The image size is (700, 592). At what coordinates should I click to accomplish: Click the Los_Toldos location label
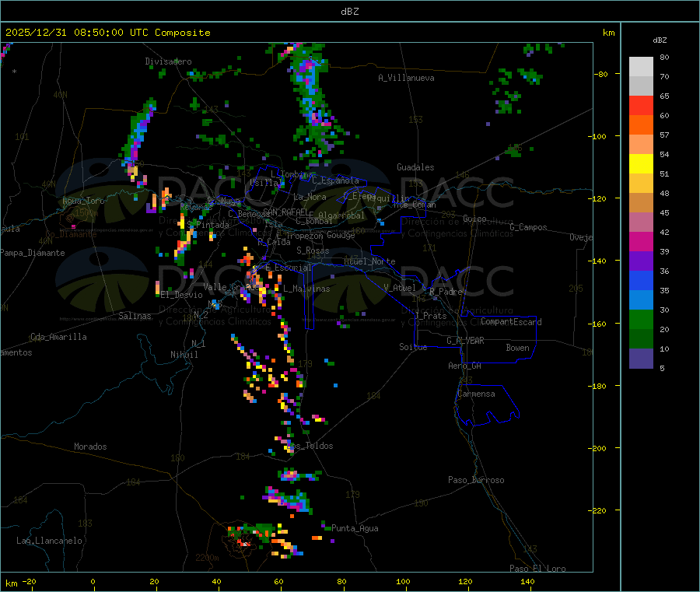point(310,446)
